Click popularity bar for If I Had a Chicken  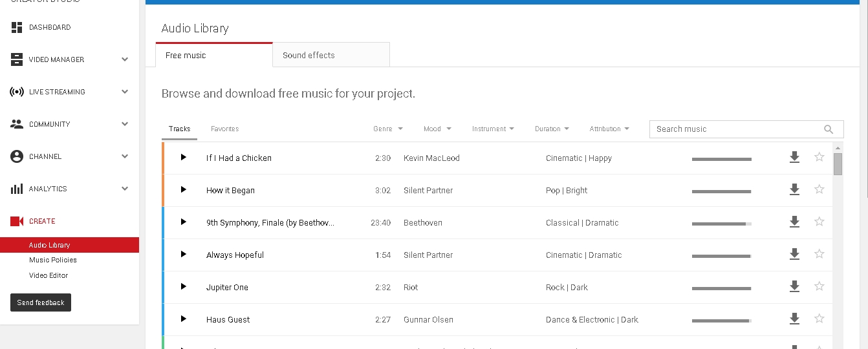click(x=722, y=159)
